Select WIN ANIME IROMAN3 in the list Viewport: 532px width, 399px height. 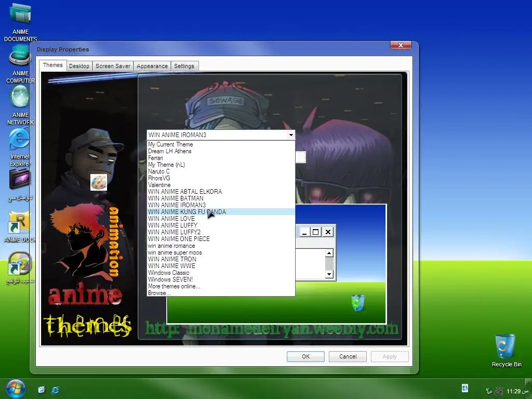[221, 205]
